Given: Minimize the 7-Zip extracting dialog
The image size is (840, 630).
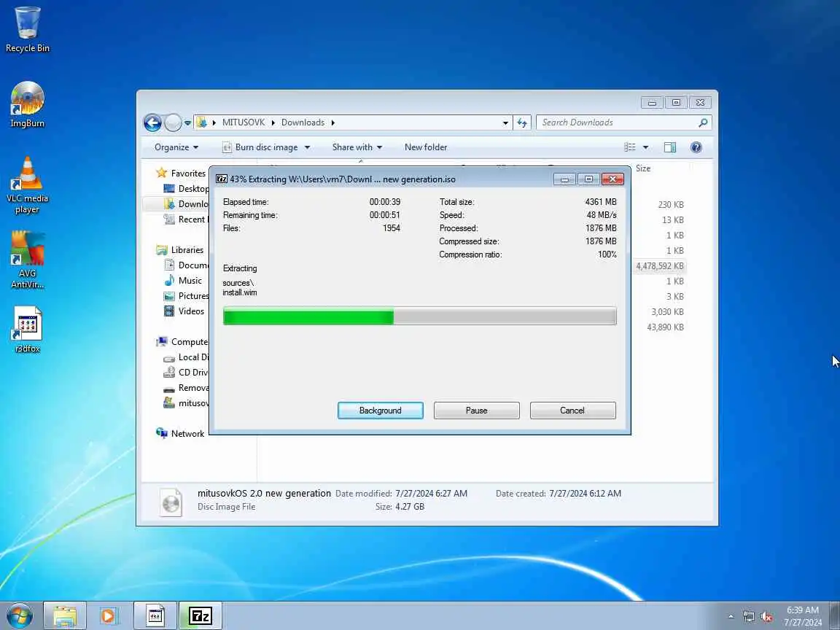Looking at the screenshot, I should point(564,179).
